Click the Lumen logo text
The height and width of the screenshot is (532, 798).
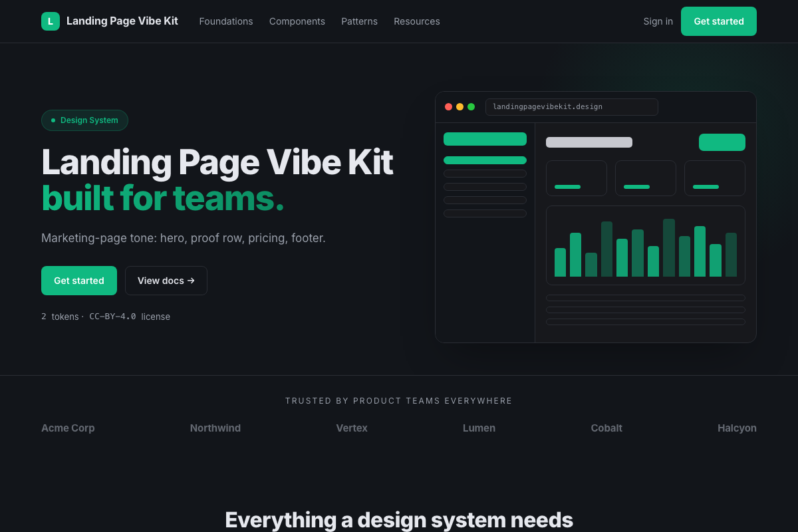[x=479, y=428]
